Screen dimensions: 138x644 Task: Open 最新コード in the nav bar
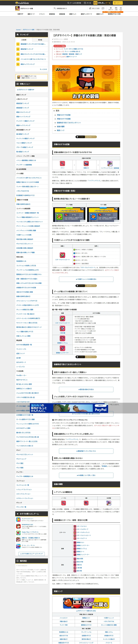(31, 14)
